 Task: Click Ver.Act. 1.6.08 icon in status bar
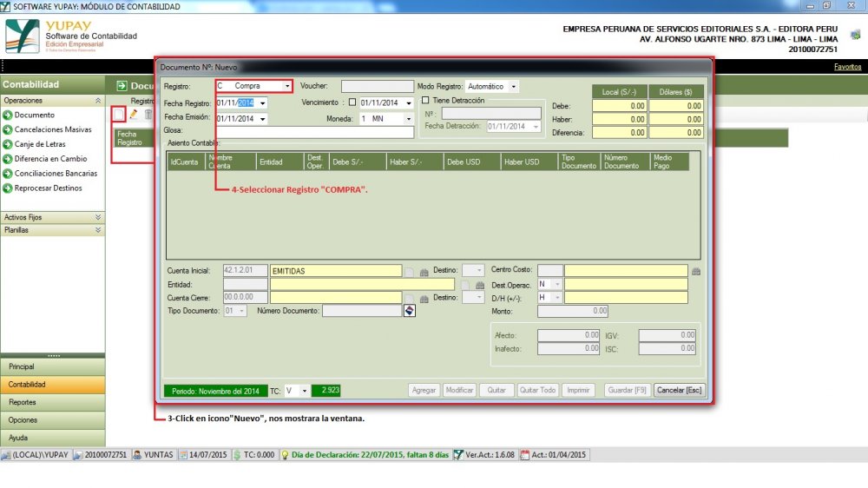pyautogui.click(x=458, y=455)
